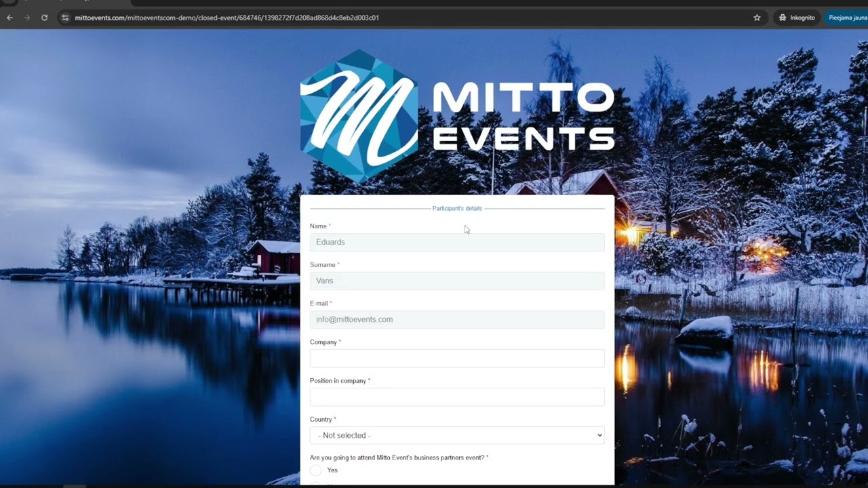Click the Name field containing Eduards

457,242
